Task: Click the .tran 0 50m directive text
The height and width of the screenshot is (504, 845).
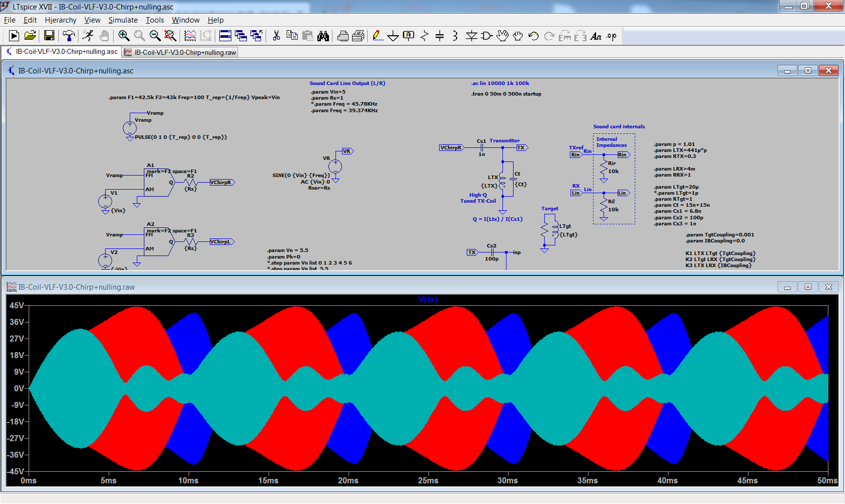Action: coord(506,94)
